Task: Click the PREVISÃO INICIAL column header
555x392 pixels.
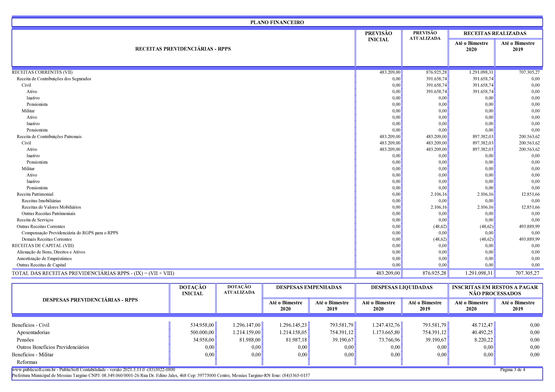Action: click(x=378, y=36)
